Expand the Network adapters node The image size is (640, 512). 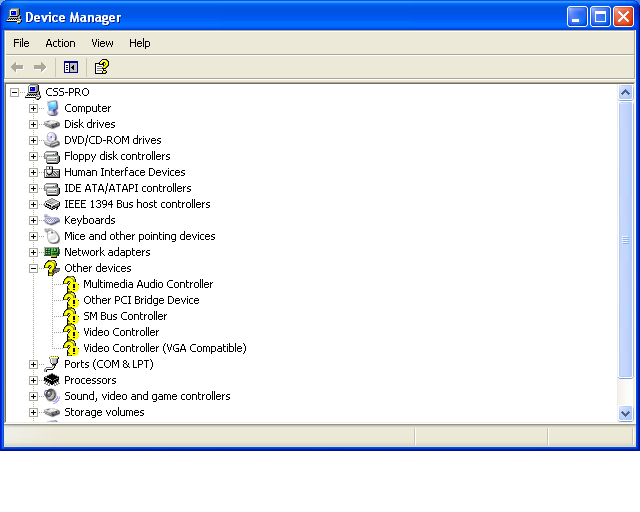33,252
